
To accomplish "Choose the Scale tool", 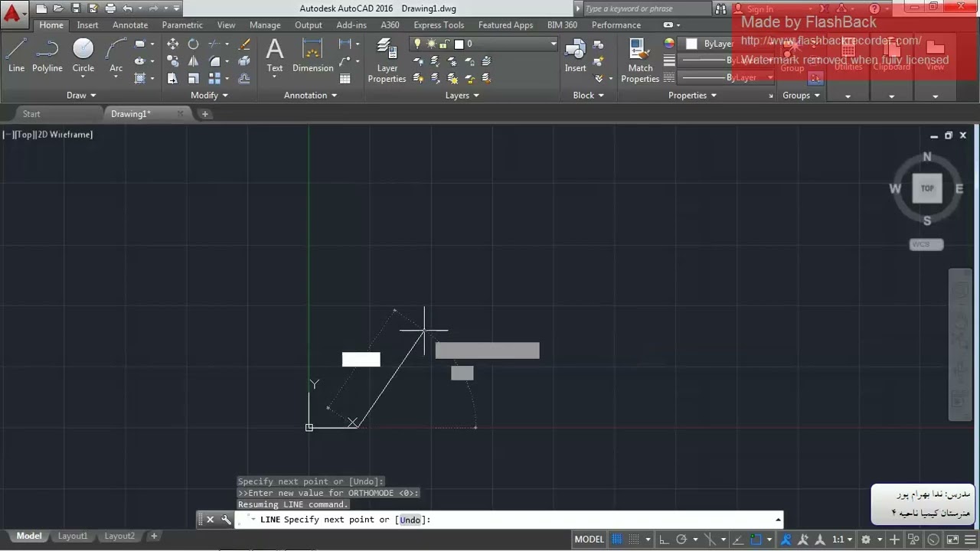I will click(193, 78).
